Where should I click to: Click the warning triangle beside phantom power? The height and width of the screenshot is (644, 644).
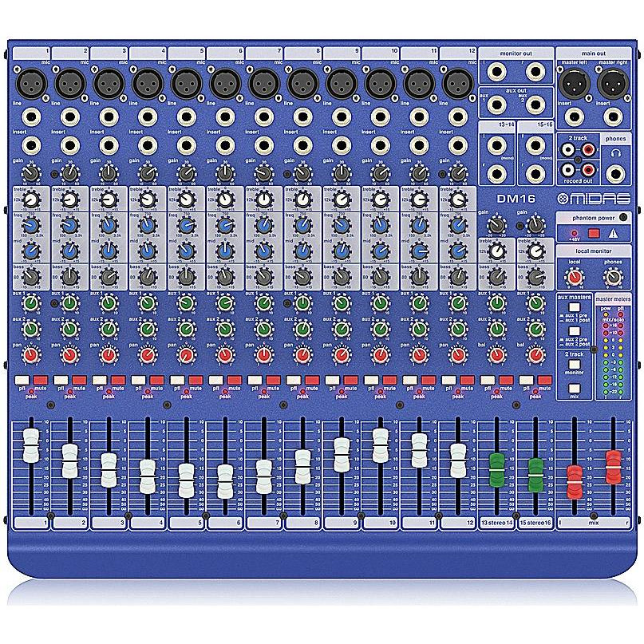613,233
